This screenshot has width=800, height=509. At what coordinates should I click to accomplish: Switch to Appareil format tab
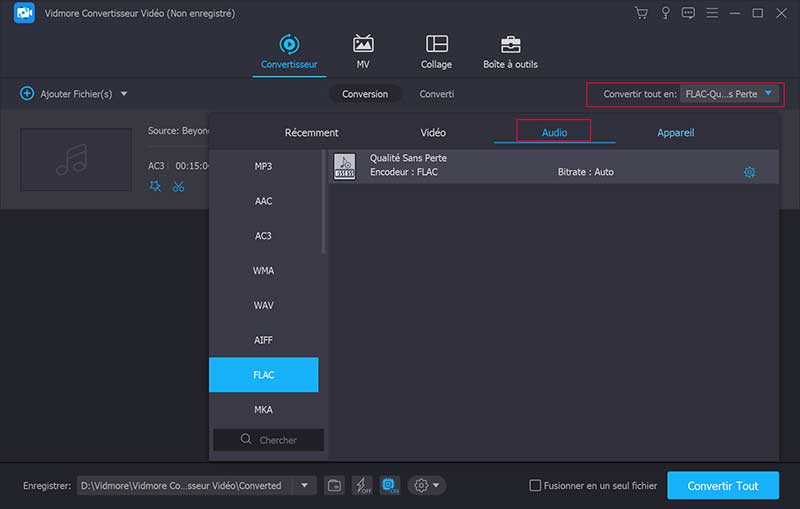point(676,133)
